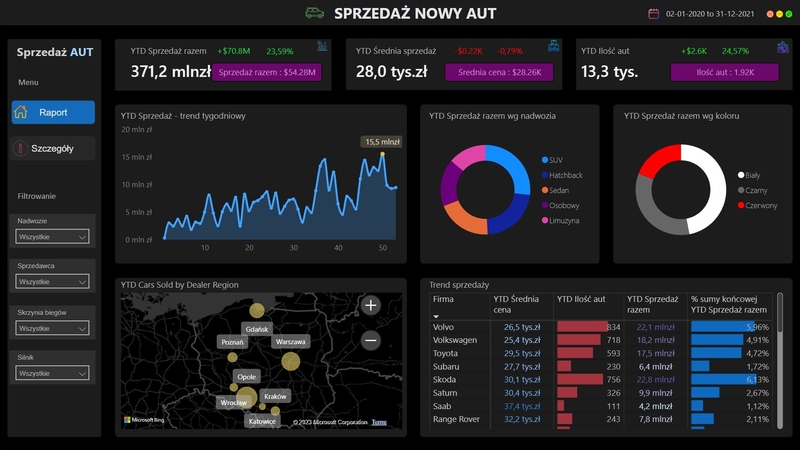Click the calendar icon beside the date range

click(654, 14)
